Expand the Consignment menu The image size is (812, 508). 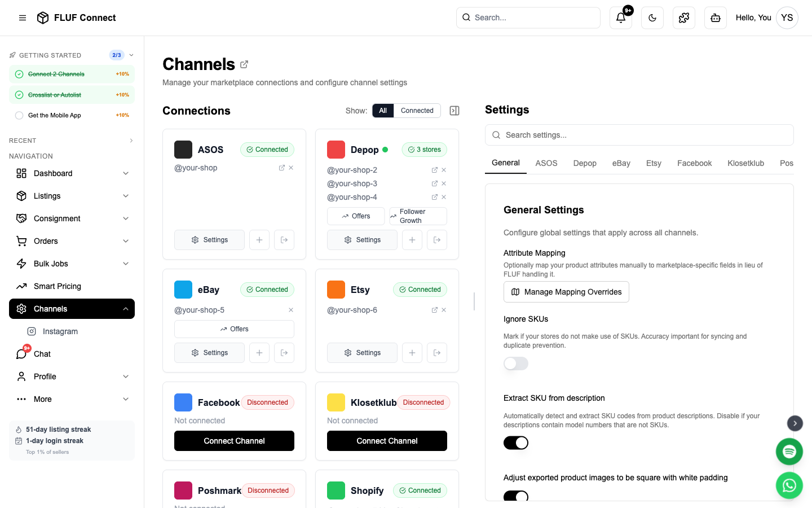point(126,218)
